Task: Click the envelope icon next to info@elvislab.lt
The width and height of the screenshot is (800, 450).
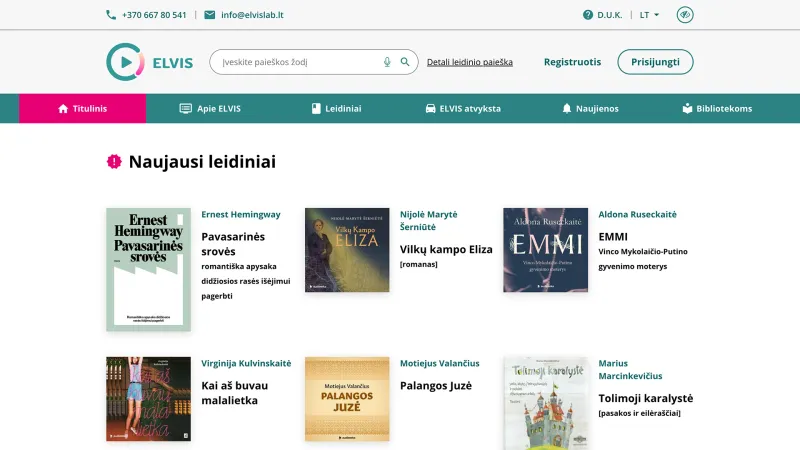Action: 210,15
